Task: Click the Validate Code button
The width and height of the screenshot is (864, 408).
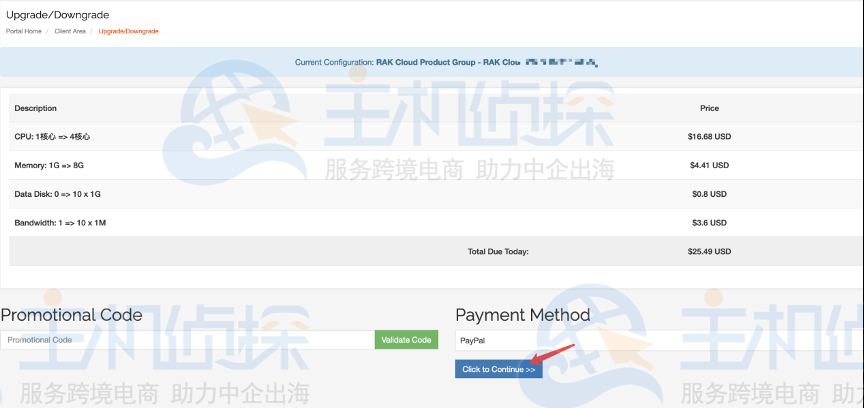Action: tap(406, 340)
